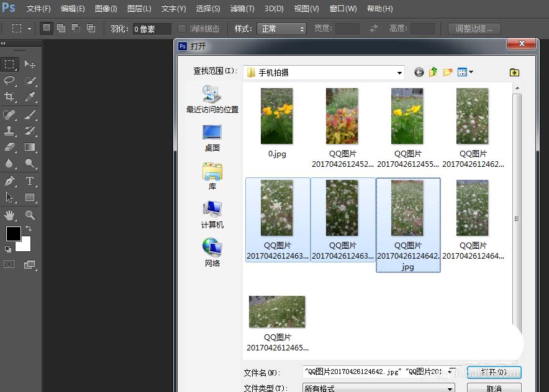The width and height of the screenshot is (549, 392).
Task: Click Intersect with selection mode button
Action: click(91, 28)
